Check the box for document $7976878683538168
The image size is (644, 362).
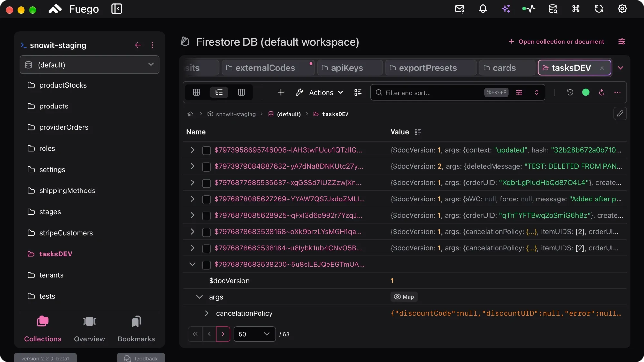(x=206, y=232)
